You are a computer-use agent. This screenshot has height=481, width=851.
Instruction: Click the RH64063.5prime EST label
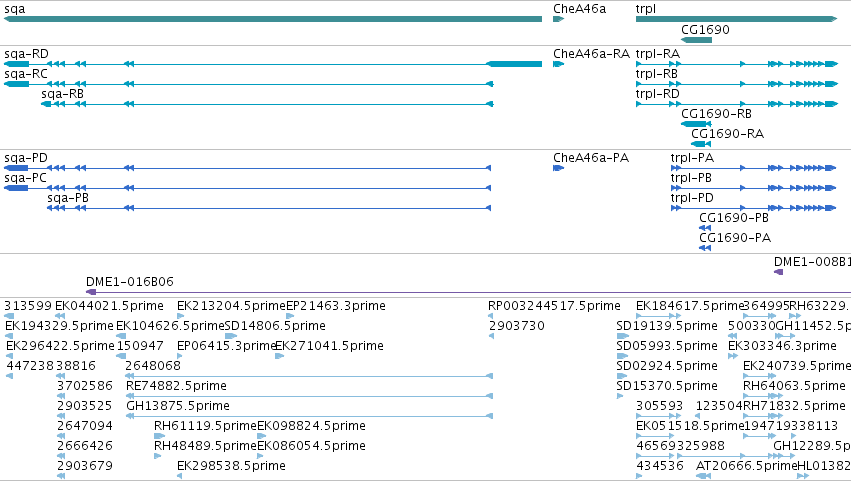point(794,386)
